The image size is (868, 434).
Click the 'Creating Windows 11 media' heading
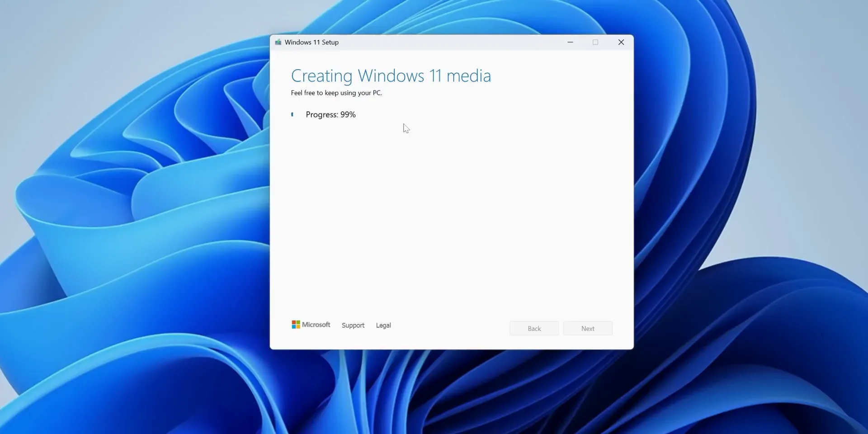click(391, 76)
